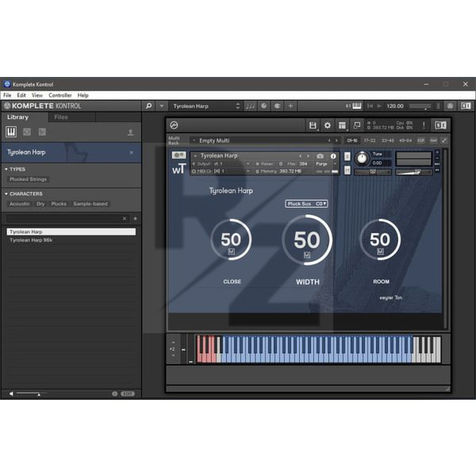Click the Kontakt exclamation panic icon
The width and height of the screenshot is (476, 476).
[x=424, y=125]
